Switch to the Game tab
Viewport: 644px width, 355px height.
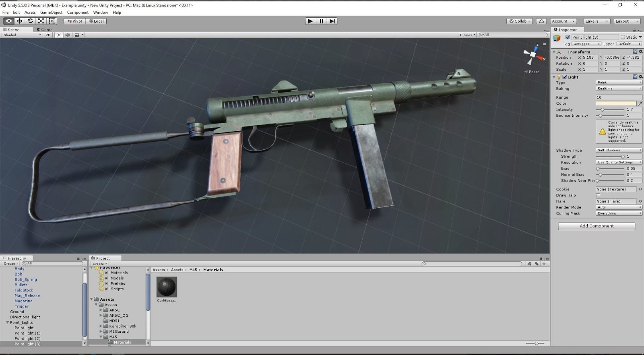click(44, 29)
